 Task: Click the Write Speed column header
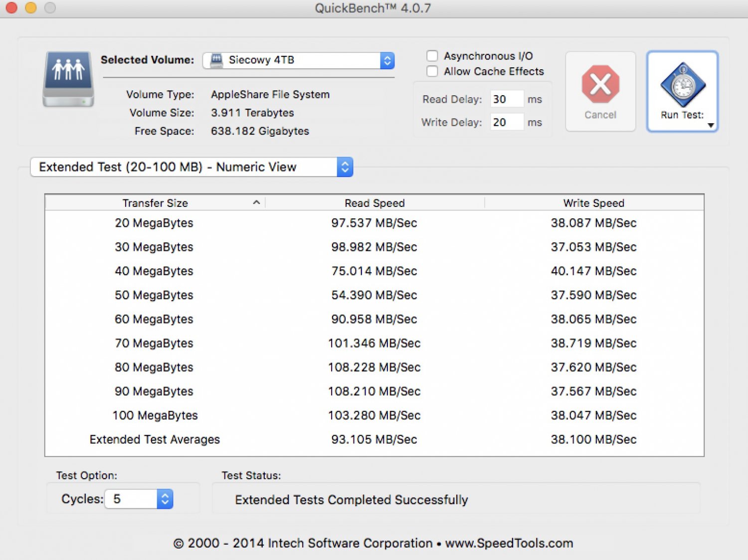593,203
